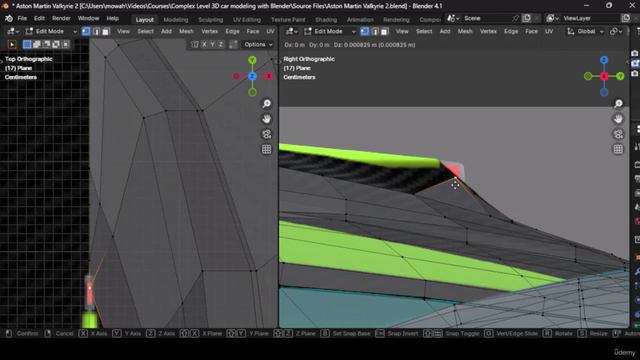
Task: Open Vertex menu in left viewport
Action: (x=209, y=31)
